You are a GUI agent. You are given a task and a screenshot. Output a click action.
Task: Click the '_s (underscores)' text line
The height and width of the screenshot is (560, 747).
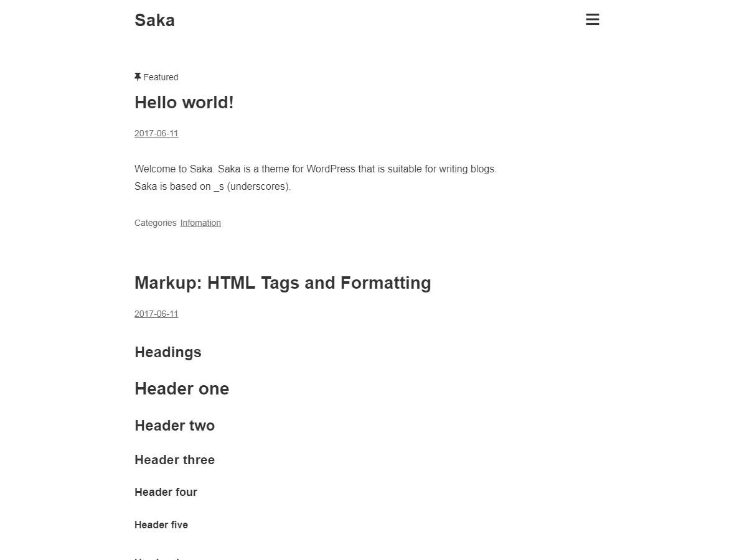[x=251, y=186]
